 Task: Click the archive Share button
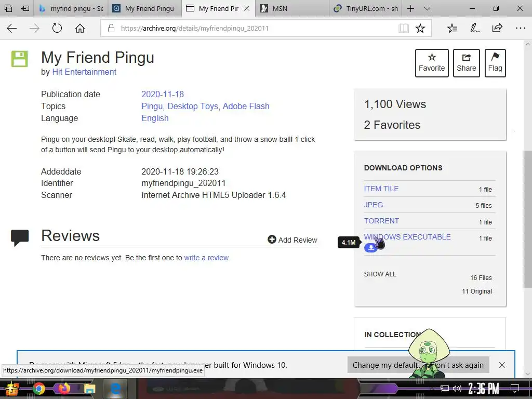467,63
